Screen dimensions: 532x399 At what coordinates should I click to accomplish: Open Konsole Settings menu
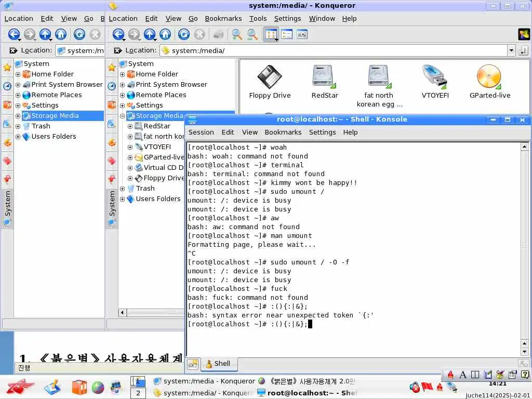point(322,132)
